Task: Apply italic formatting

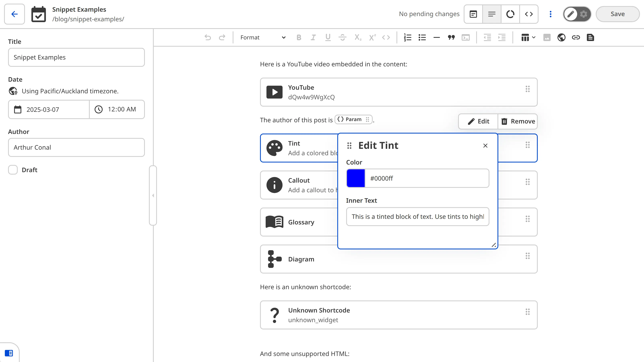Action: [313, 37]
